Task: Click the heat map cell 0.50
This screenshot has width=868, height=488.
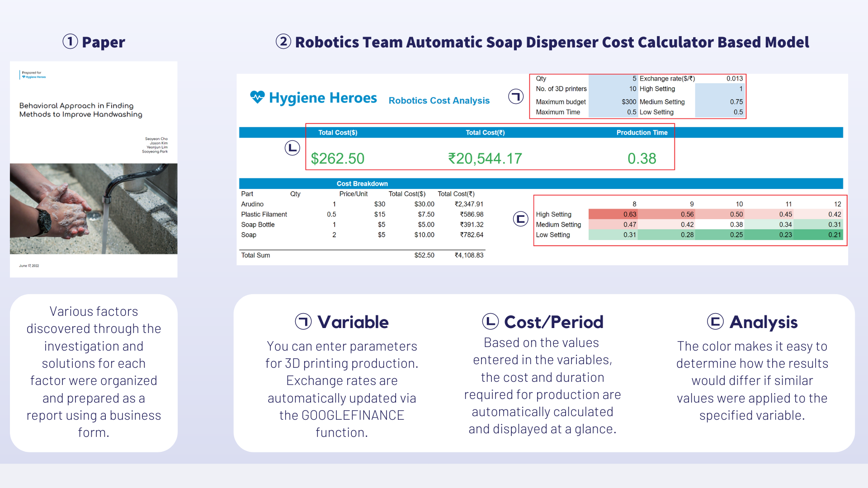Action: tap(719, 215)
